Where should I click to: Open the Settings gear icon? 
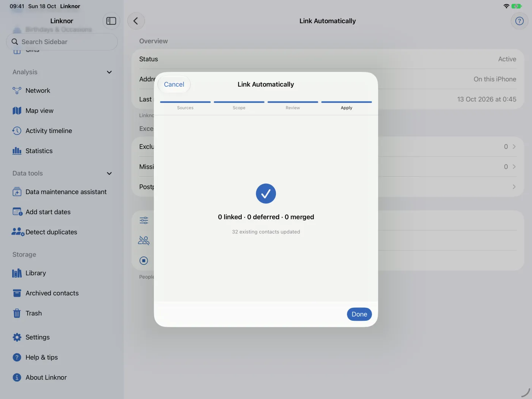(x=17, y=337)
